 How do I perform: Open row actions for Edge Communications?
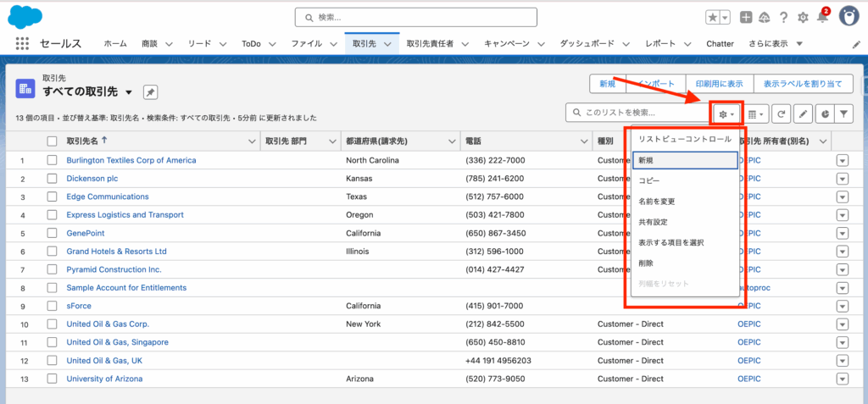[x=843, y=197]
